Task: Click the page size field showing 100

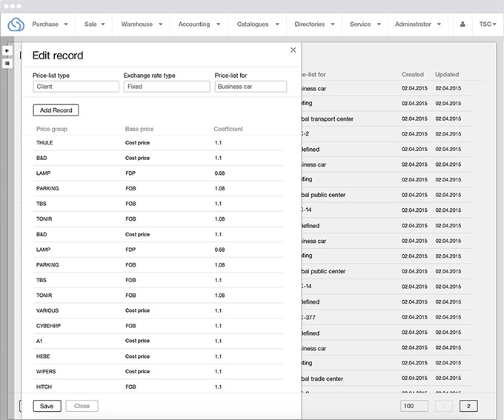Action: (x=414, y=406)
